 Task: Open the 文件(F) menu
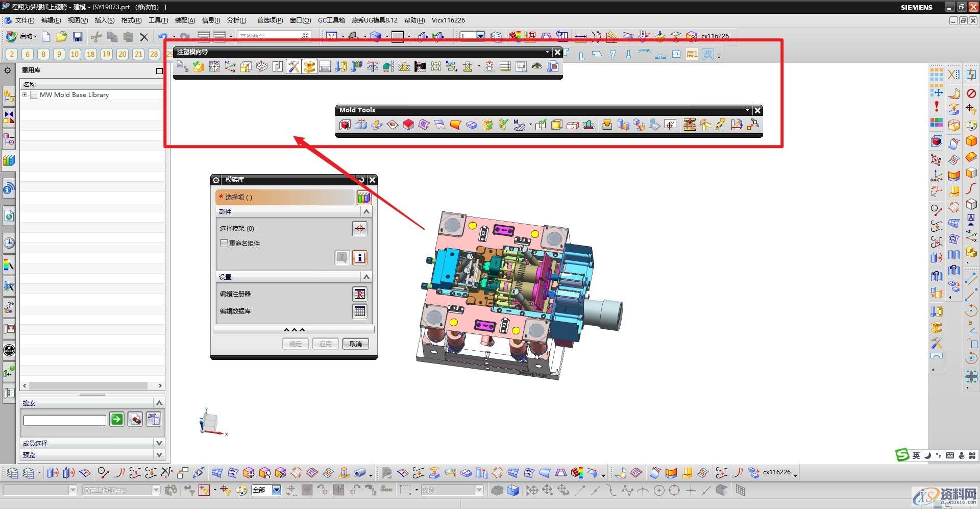coord(24,20)
